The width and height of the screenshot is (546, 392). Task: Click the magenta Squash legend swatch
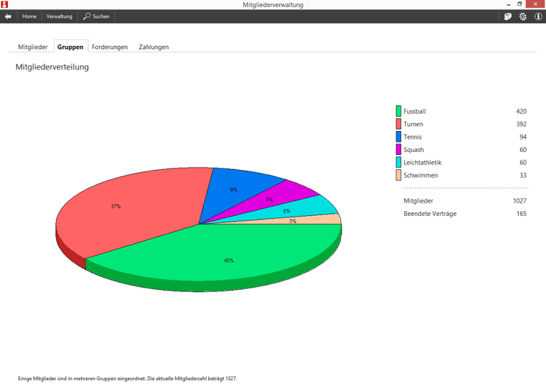click(399, 150)
